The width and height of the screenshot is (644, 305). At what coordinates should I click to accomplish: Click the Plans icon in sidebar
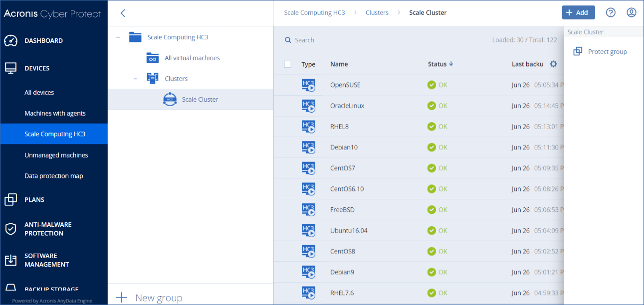point(11,200)
